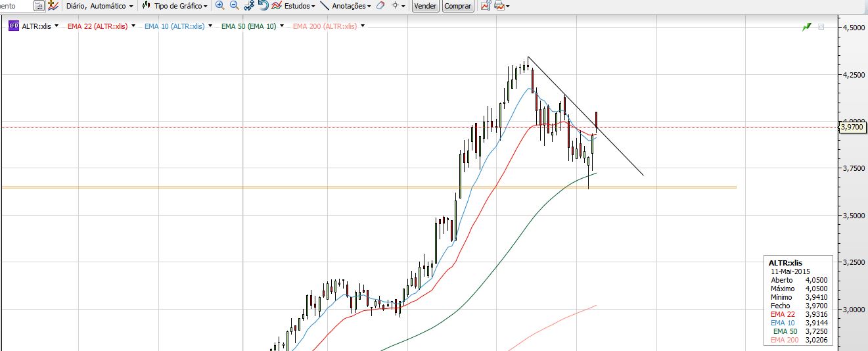The width and height of the screenshot is (868, 351).
Task: Click the EMA 10 value 3,9144
Action: 816,323
